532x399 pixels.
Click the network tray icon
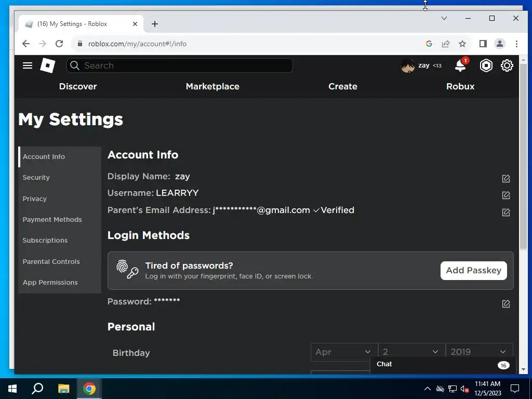click(x=453, y=389)
